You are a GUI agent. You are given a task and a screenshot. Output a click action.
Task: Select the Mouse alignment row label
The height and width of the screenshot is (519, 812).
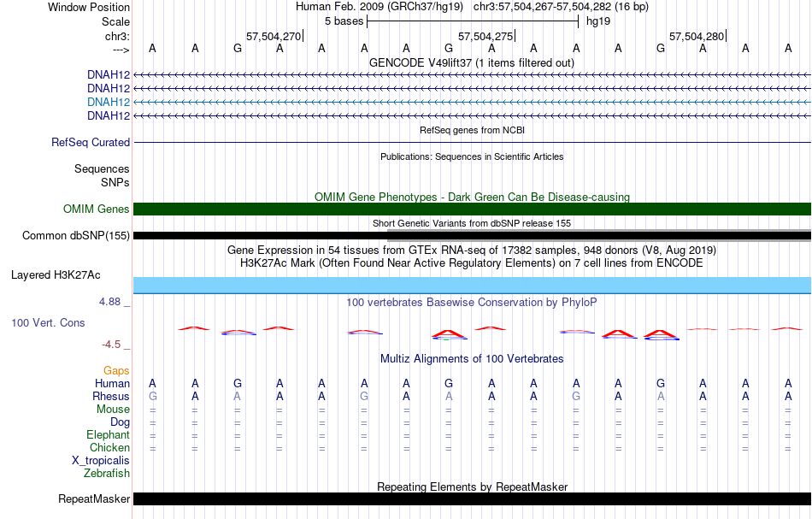pyautogui.click(x=113, y=410)
